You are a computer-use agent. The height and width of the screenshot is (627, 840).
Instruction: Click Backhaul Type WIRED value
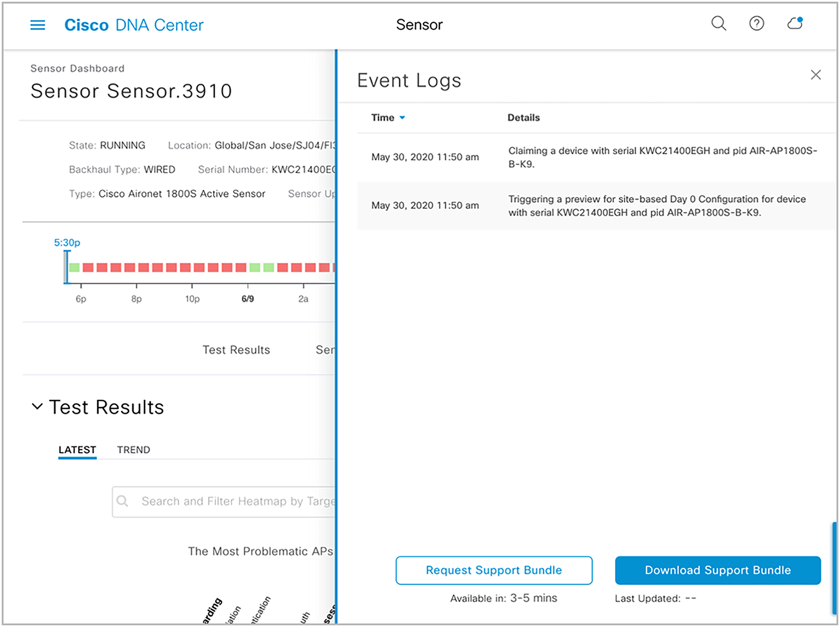159,170
